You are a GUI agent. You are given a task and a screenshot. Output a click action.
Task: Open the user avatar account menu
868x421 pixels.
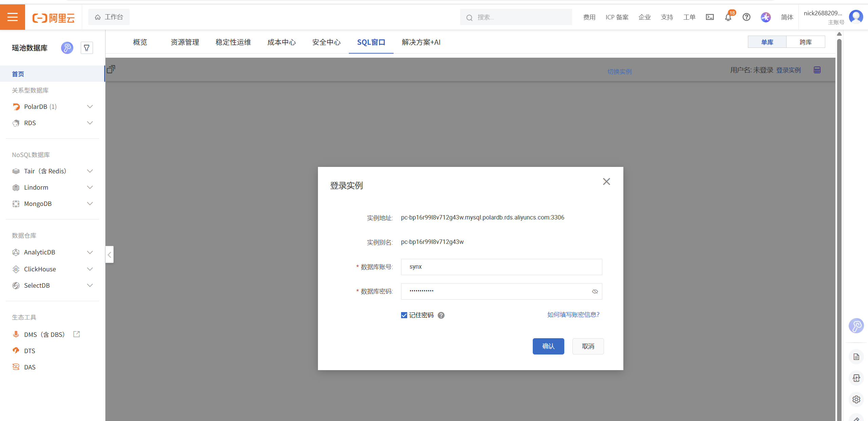[x=856, y=17]
